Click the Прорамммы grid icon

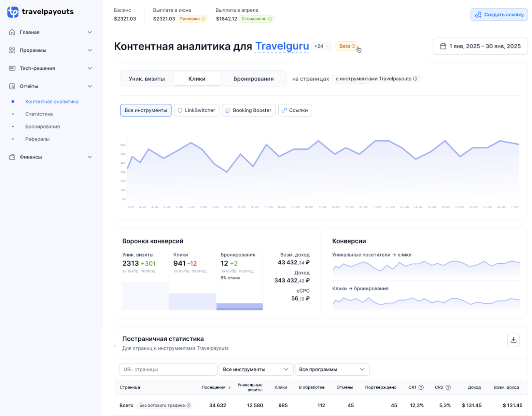tap(12, 50)
